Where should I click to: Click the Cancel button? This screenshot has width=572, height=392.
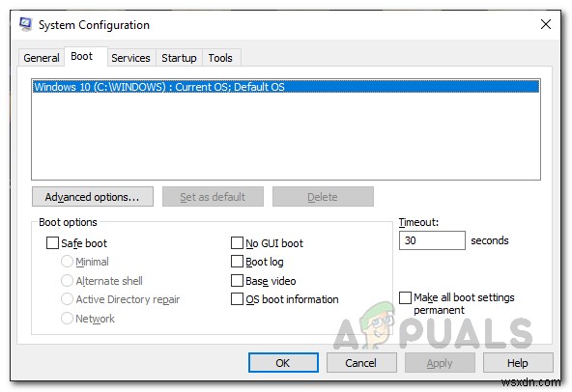[x=361, y=363]
